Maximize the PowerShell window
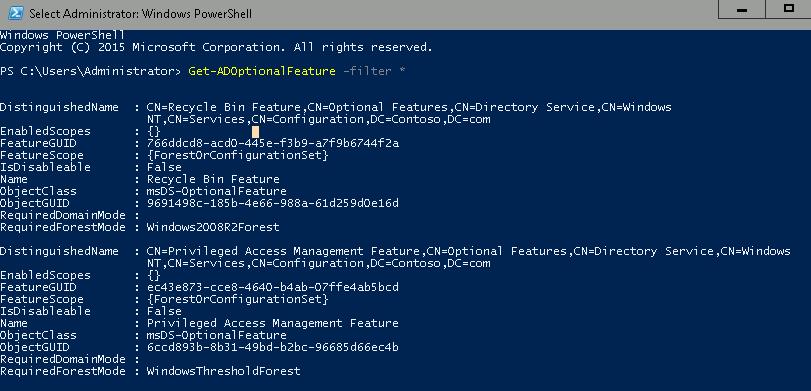811x391 pixels. (788, 9)
